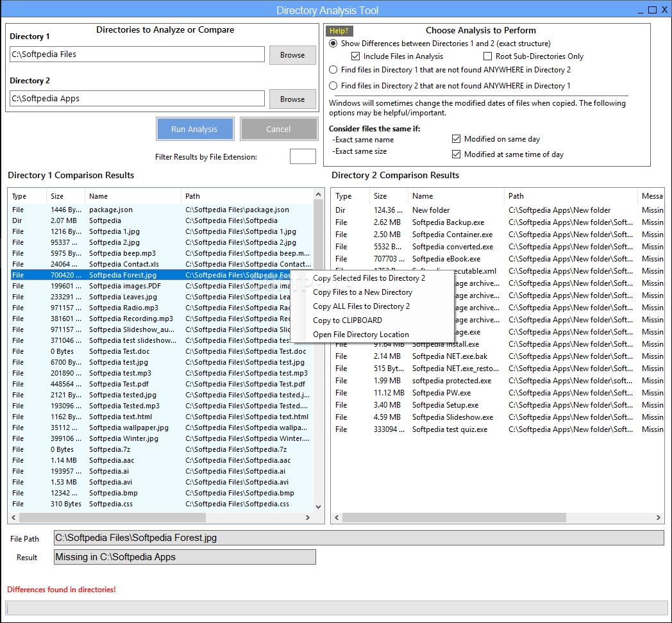
Task: Select Softpedia.avi row
Action: (x=162, y=482)
